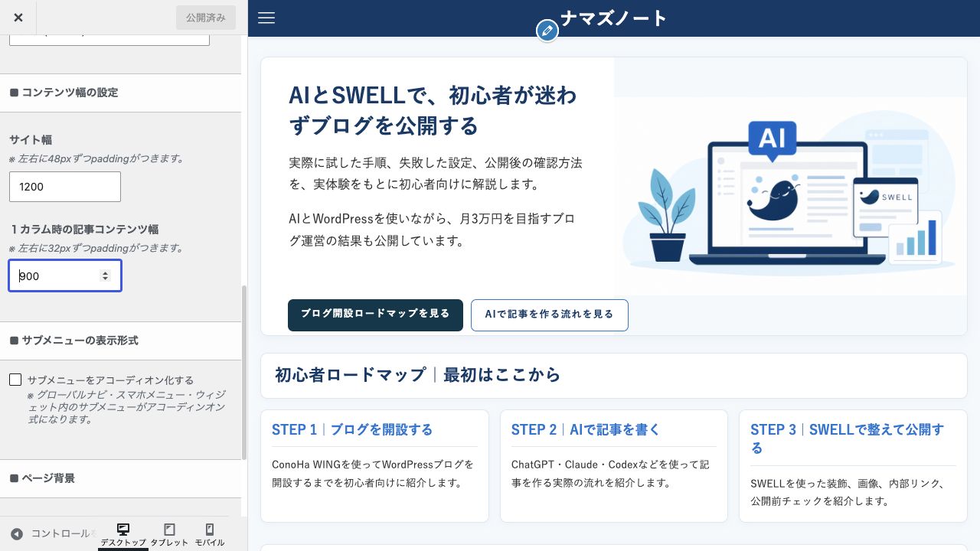Focus the サイト幅 input showing 1200
Screen dimensions: 980x551
point(65,187)
